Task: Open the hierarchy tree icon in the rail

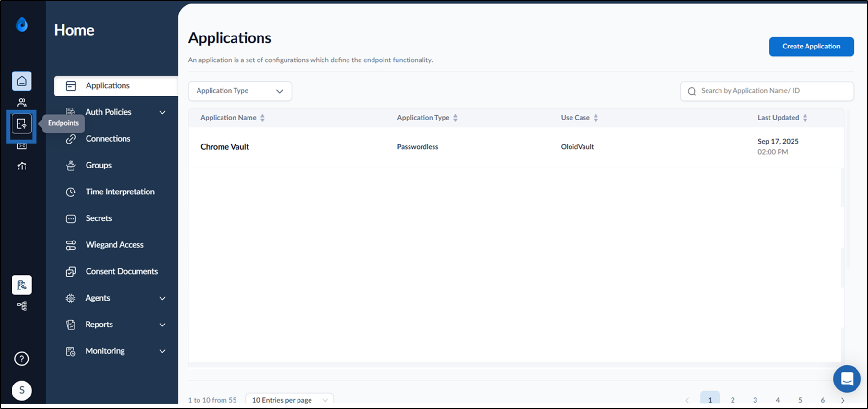Action: [22, 306]
